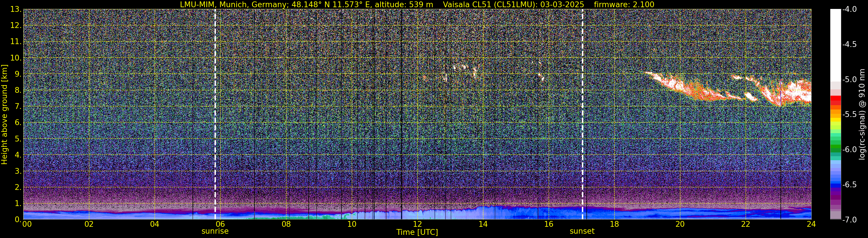The image size is (868, 238).
Task: Click the '04' time axis tick label
Action: (155, 224)
